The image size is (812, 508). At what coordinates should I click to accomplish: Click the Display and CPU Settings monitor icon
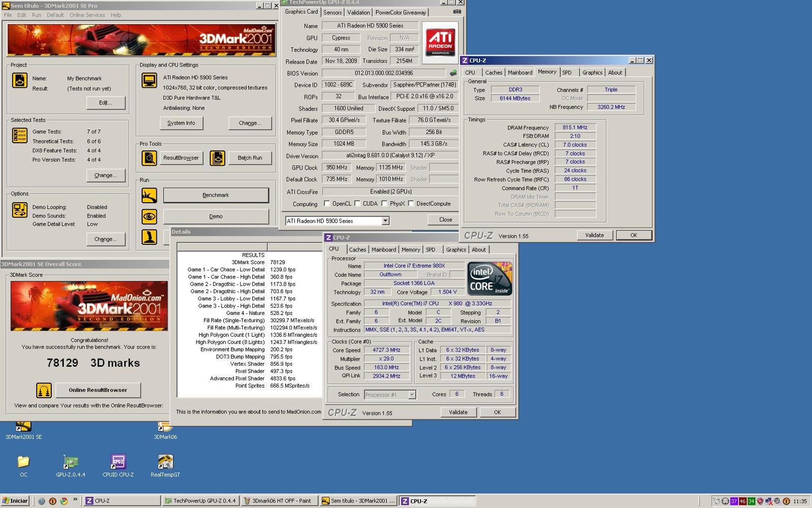coord(149,80)
